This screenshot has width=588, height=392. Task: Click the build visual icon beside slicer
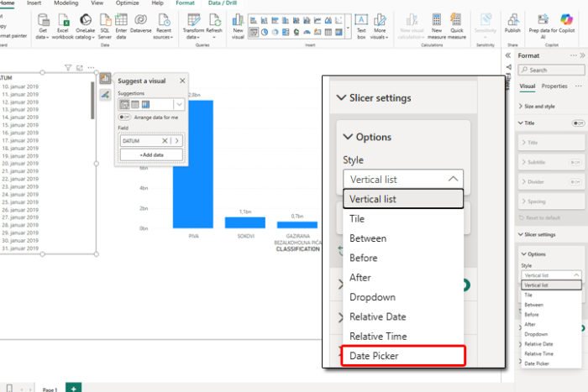pyautogui.click(x=105, y=78)
